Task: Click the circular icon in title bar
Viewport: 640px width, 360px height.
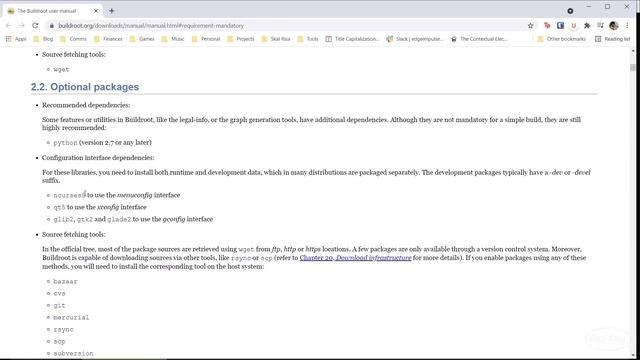Action: tap(570, 11)
